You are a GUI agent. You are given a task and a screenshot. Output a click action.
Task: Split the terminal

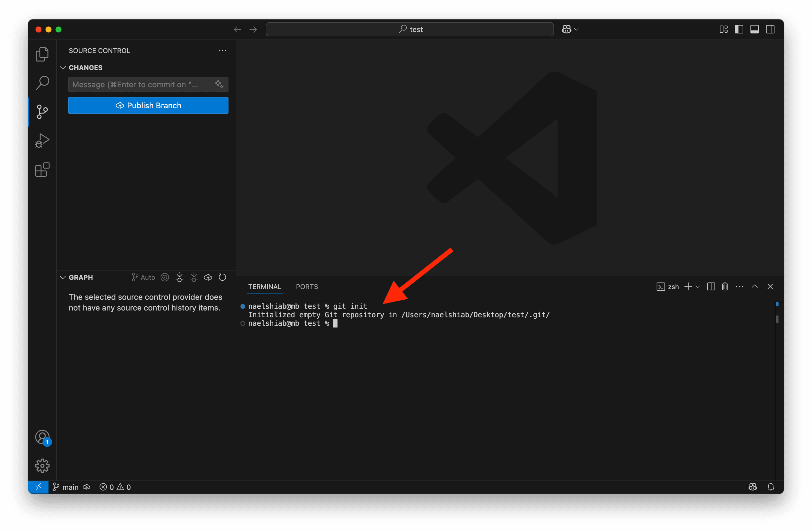[711, 287]
